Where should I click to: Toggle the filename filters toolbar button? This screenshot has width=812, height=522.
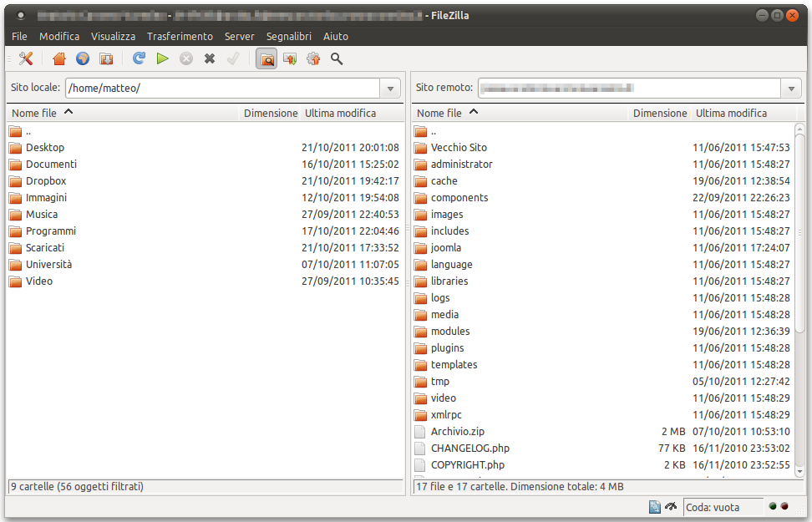click(266, 58)
